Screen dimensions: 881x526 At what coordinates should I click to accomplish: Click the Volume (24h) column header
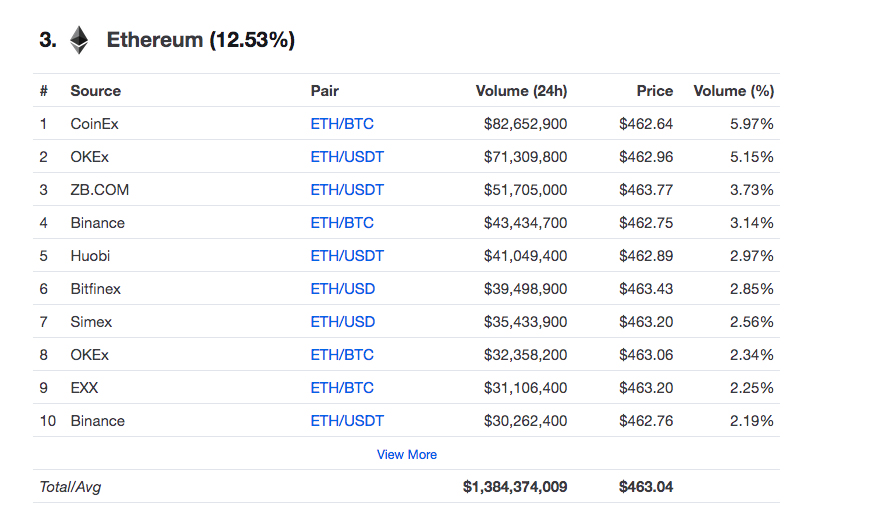click(521, 91)
